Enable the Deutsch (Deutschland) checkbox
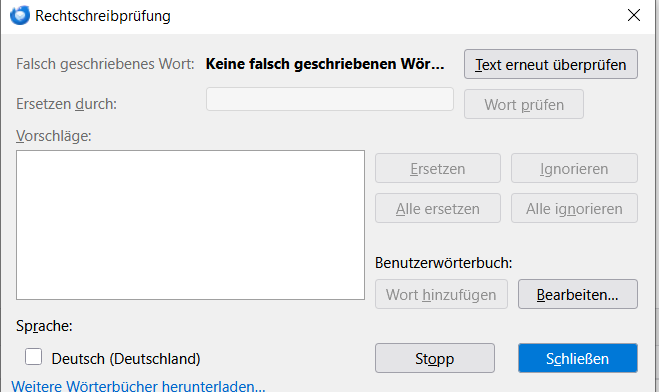This screenshot has height=392, width=659. tap(33, 357)
